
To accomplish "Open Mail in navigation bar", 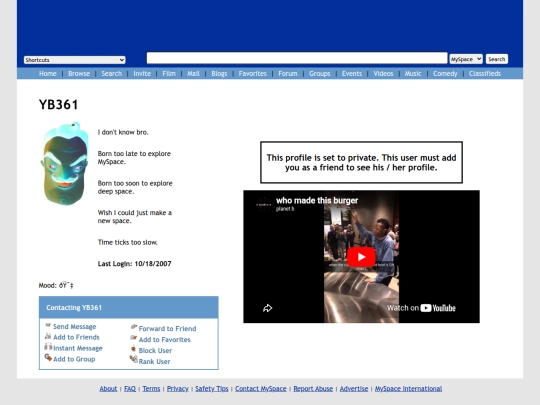I will 193,74.
